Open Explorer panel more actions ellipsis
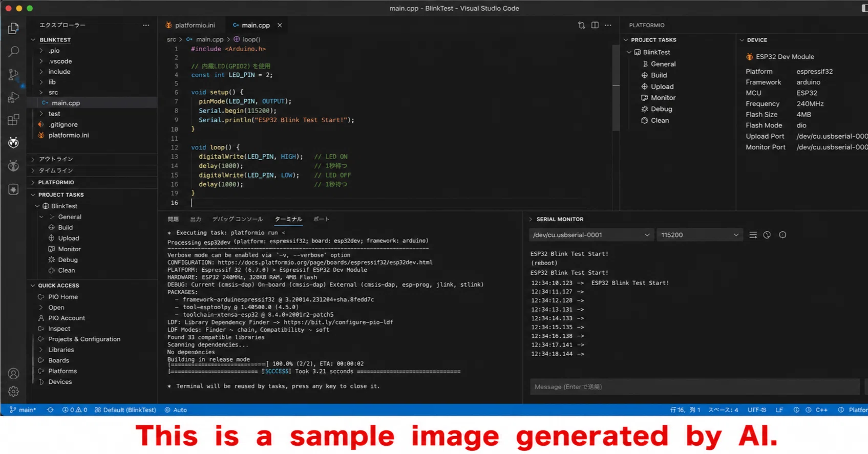The width and height of the screenshot is (868, 454). (x=146, y=25)
